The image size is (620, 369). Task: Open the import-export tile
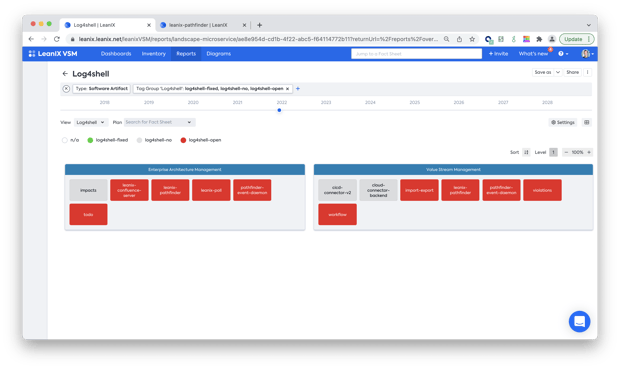coord(419,190)
